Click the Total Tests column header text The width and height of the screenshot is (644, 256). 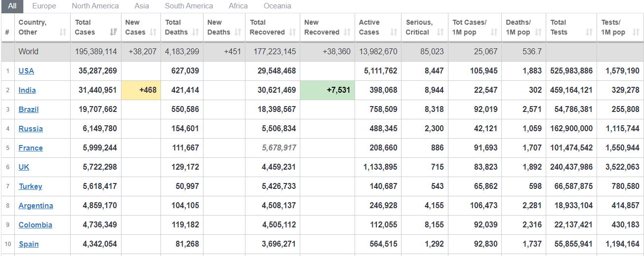click(560, 27)
